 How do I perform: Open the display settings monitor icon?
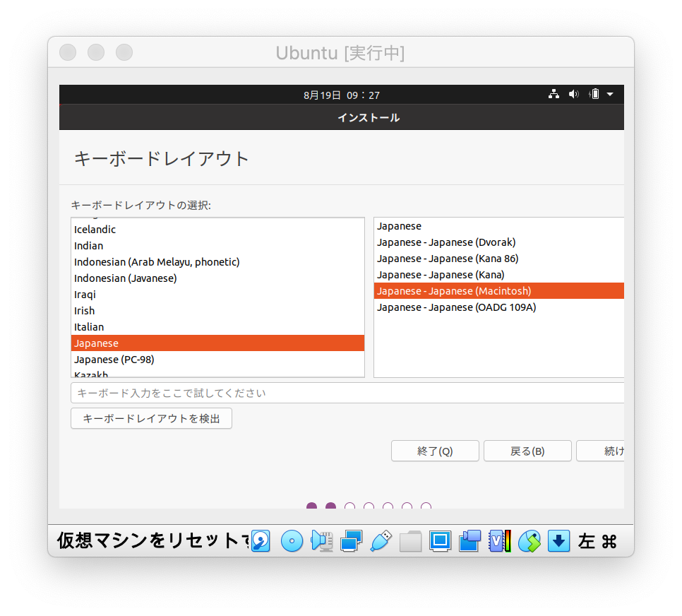(440, 541)
